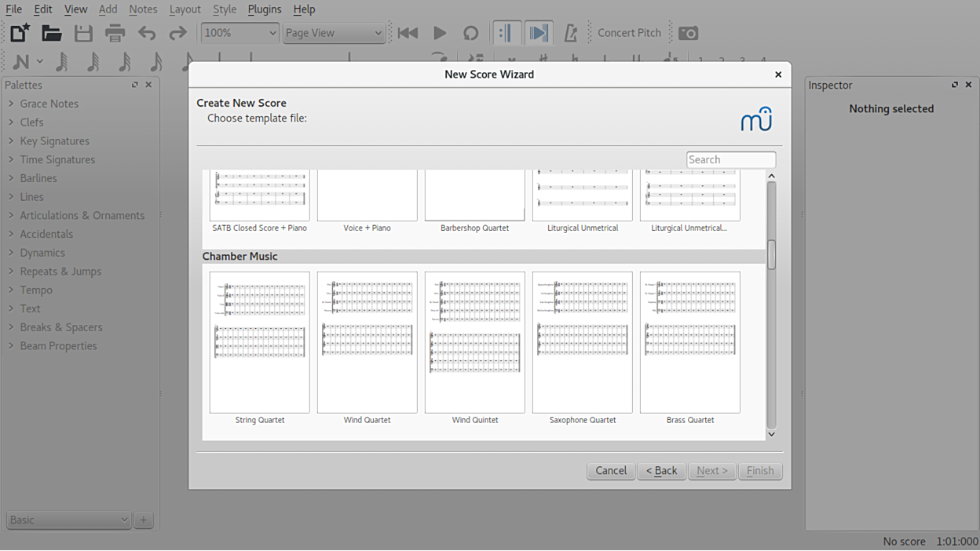Viewport: 980px width, 551px height.
Task: Open the Plugins menu
Action: tap(265, 9)
